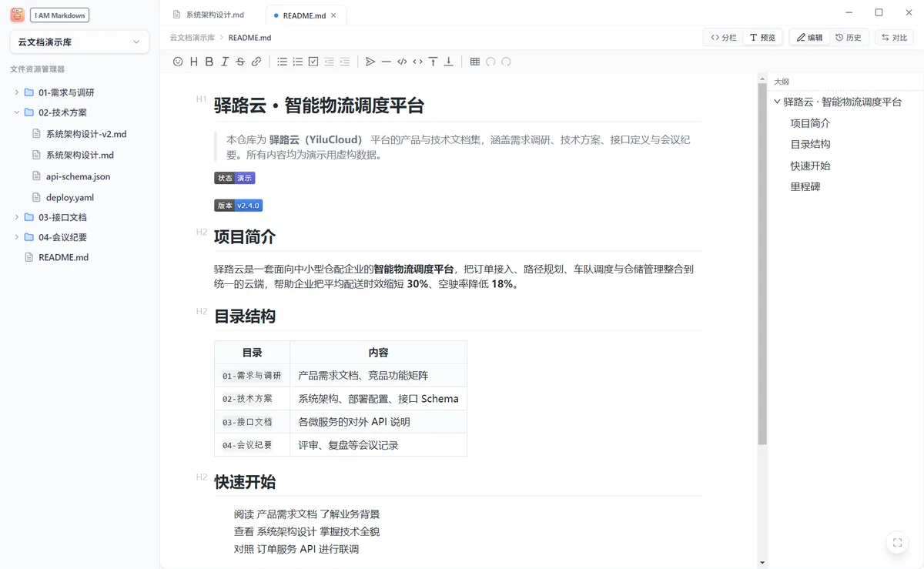Screen dimensions: 924x569
Task: Apply strikethrough formatting
Action: coord(240,62)
